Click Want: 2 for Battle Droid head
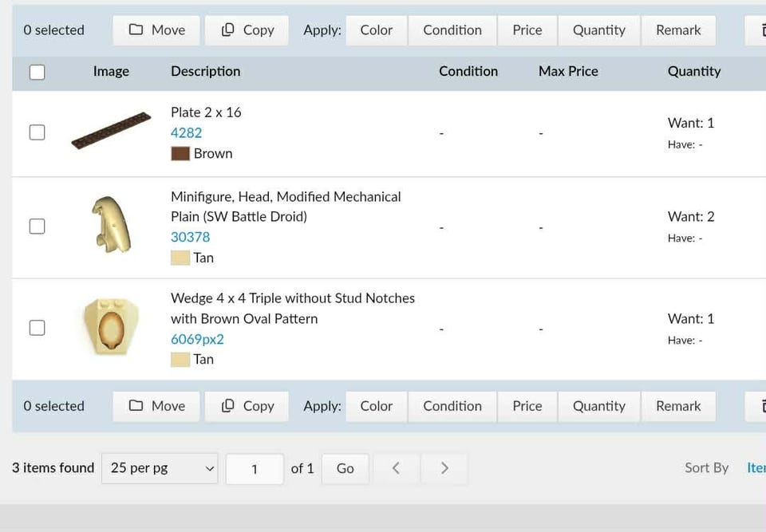Viewport: 766px width, 532px height. tap(691, 216)
